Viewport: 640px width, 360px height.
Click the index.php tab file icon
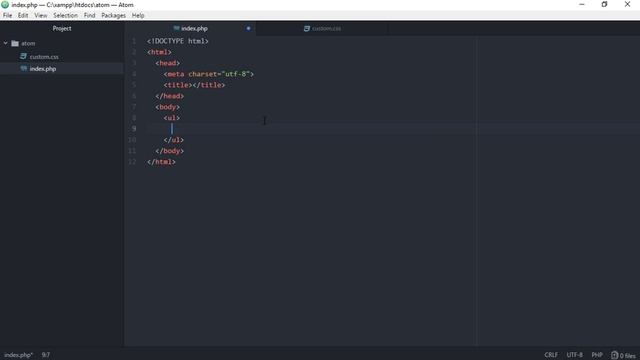pos(176,29)
